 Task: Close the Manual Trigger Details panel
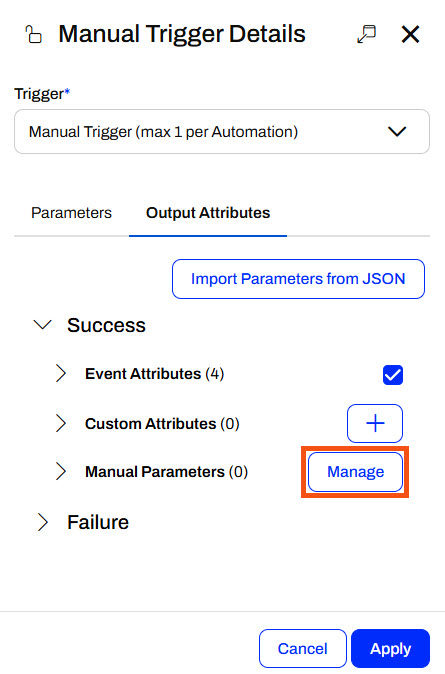click(x=410, y=34)
